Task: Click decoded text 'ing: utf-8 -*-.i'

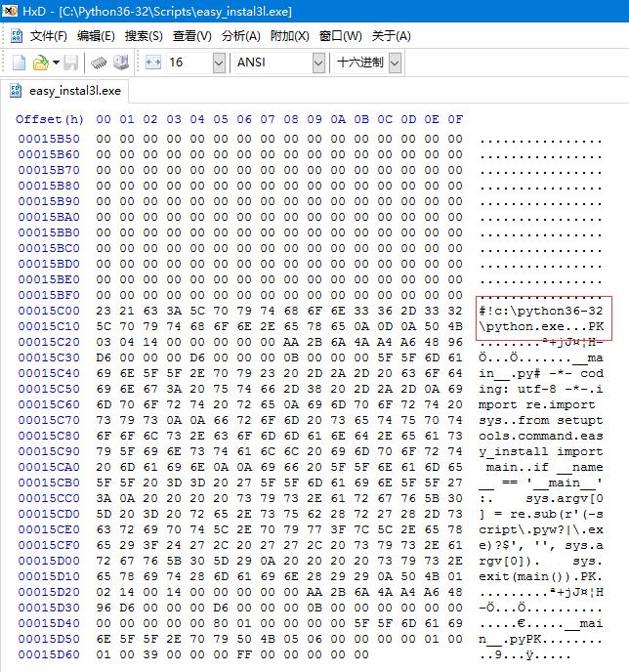Action: (x=541, y=389)
